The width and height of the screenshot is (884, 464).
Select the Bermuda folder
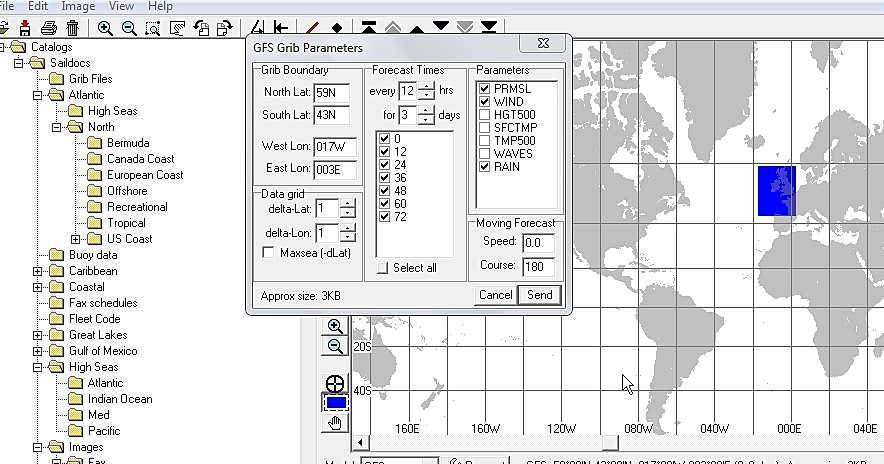point(128,143)
